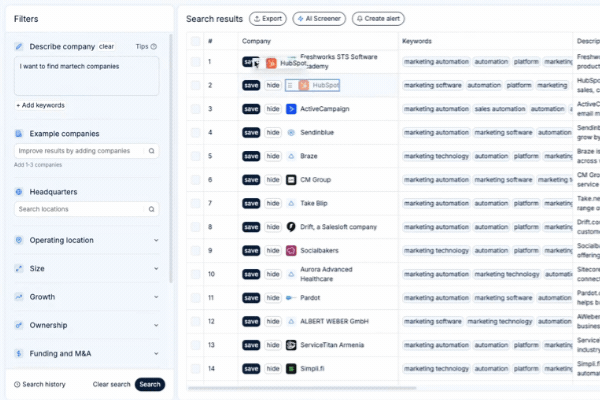The image size is (600, 400).
Task: Click the Funding and M&A dollar icon
Action: (x=19, y=353)
